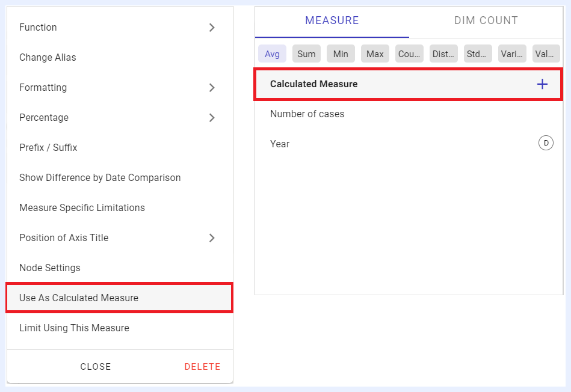
Task: Open the Percentage submenu chevron
Action: 212,118
